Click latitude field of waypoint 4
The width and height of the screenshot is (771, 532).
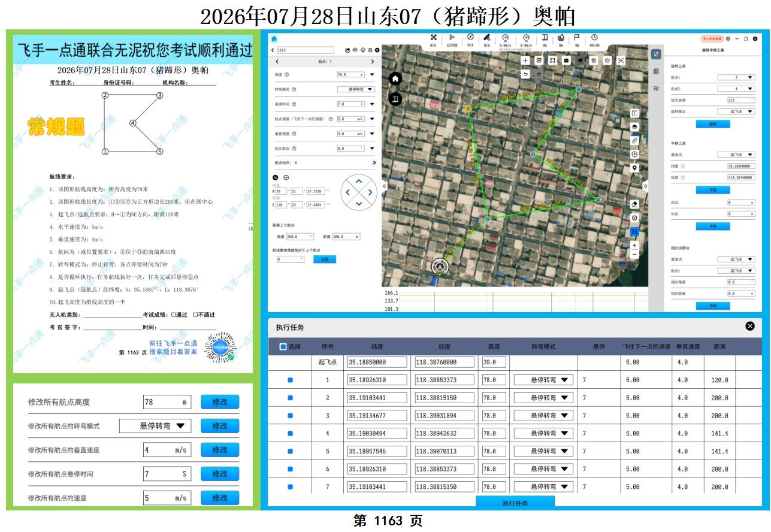point(377,434)
